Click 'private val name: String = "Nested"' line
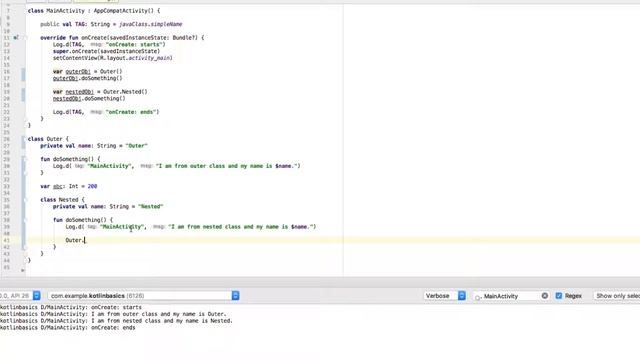Screen dimensions: 640x360 tap(108, 206)
